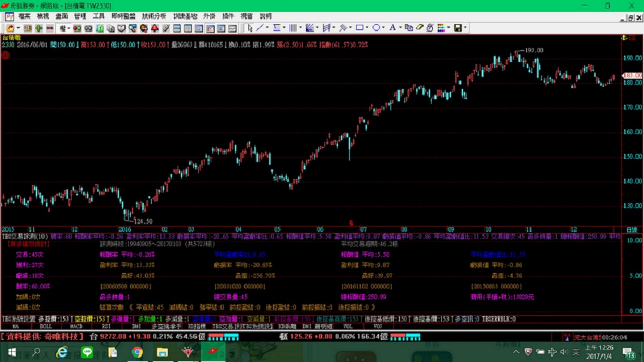Screen dimensions: 644x362
Task: Open the 權 adjustment dropdown in toolbar
Action: [64, 28]
